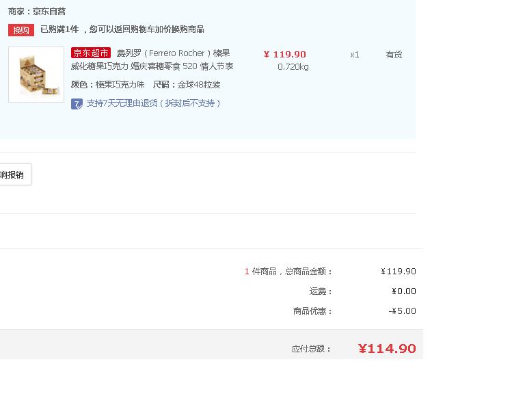The height and width of the screenshot is (420, 525).
Task: Click the partially visible 报销 button
Action: [16, 174]
